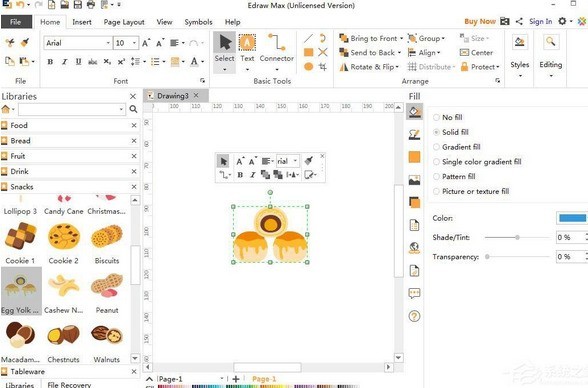Click the Center button in Arrange
Image resolution: width=588 pixels, height=388 pixels.
click(476, 52)
